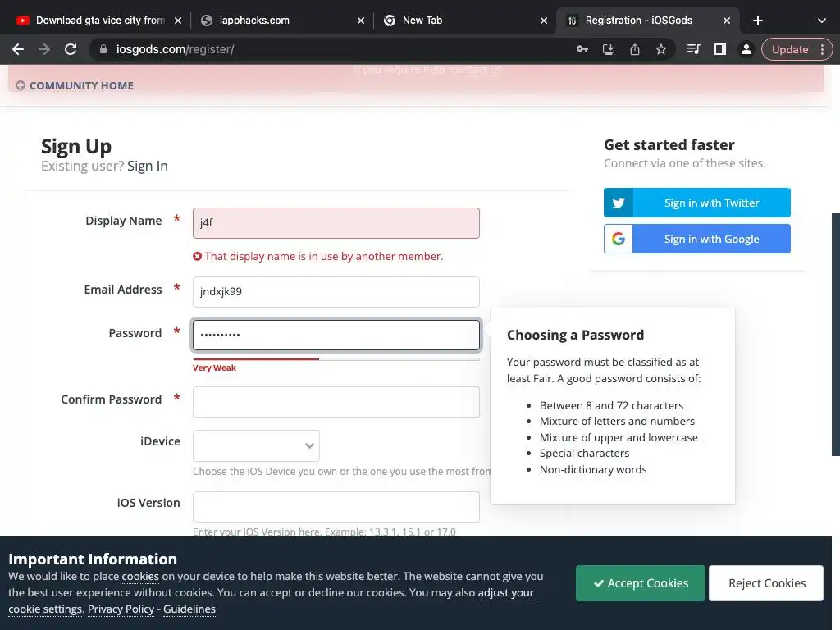Click the share page icon
Viewport: 840px width, 630px height.
pyautogui.click(x=634, y=49)
